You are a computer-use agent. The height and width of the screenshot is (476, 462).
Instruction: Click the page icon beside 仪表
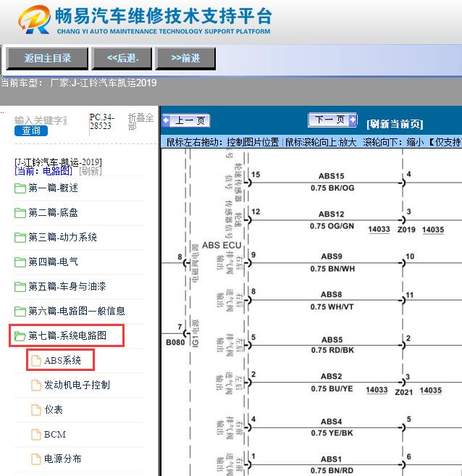36,409
